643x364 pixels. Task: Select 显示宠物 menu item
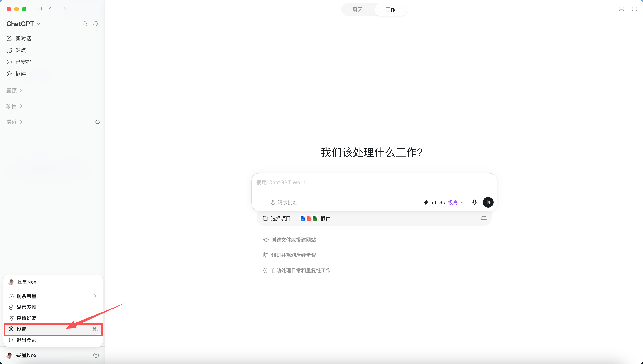pos(53,307)
